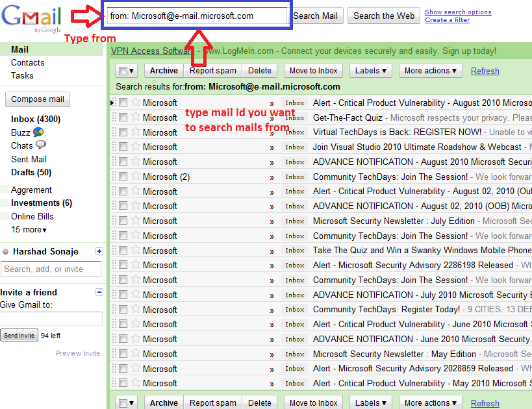Click the chat status dot beside Harshad Sonaje

pyautogui.click(x=5, y=252)
